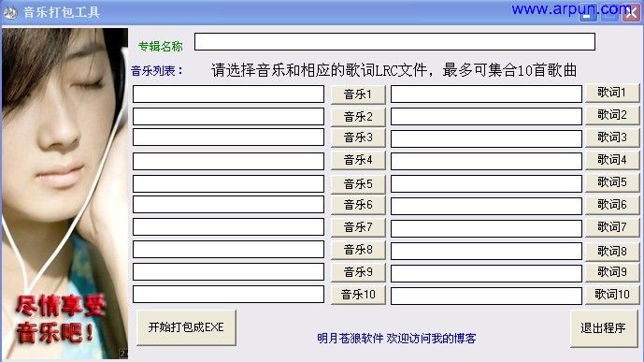Click the music path field beside 音乐8

tap(228, 250)
